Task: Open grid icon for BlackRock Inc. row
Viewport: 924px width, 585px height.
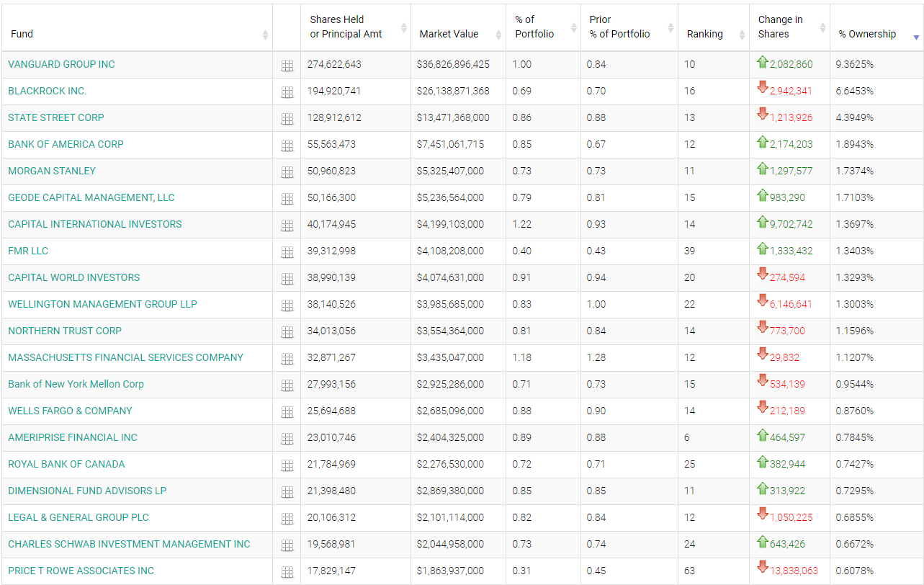Action: tap(287, 92)
